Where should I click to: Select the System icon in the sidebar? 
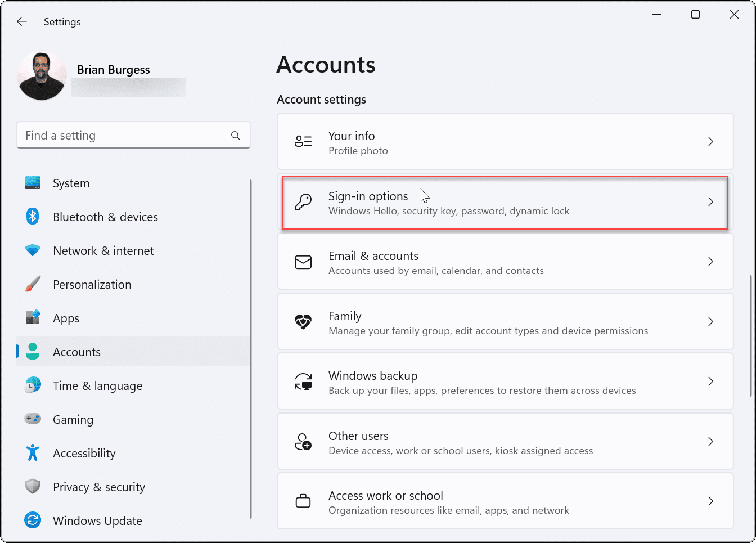pos(33,183)
